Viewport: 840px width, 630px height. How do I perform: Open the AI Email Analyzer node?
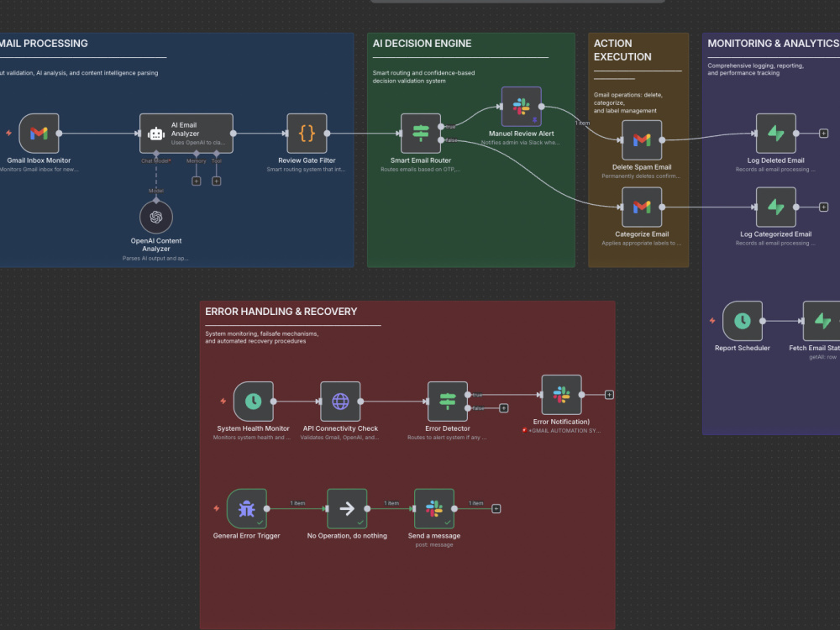[186, 134]
